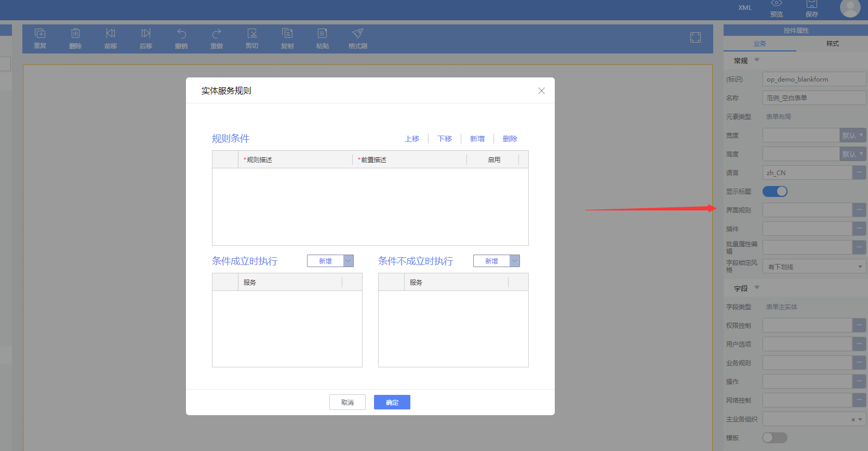Click the 启用 column header

coord(493,160)
